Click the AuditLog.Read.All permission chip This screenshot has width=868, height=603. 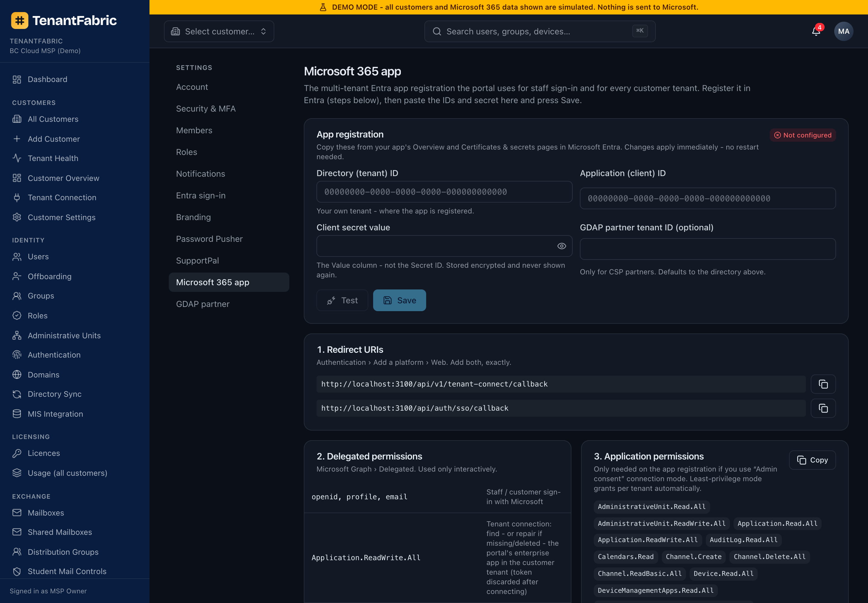pos(743,540)
